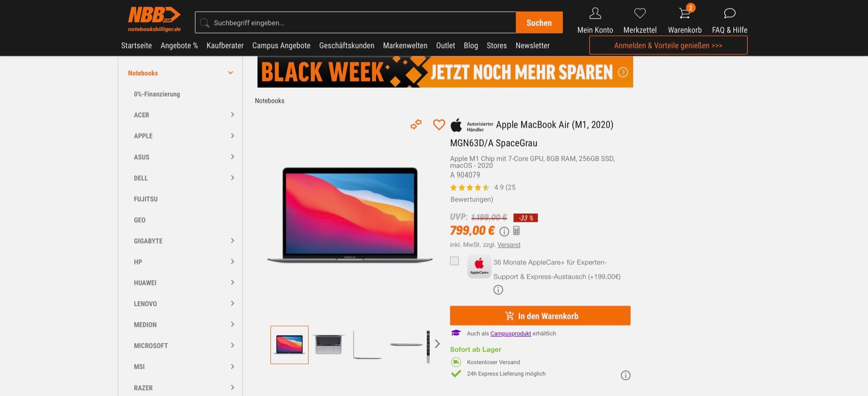Open Campus Angebote in navigation
Screen dimensions: 868x396
pos(281,46)
